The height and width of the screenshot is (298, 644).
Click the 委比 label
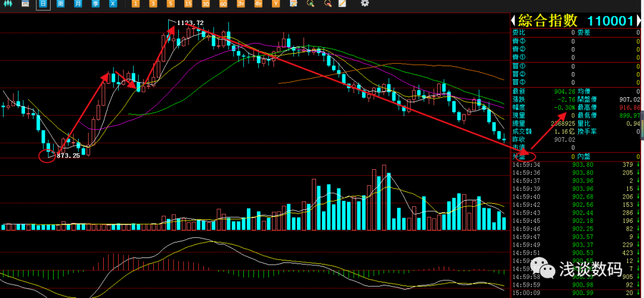point(518,32)
